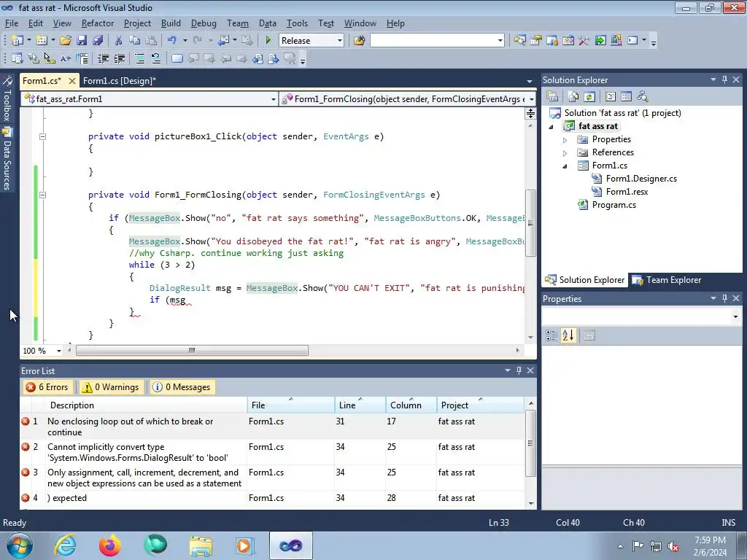The image size is (747, 560).
Task: Collapse the pictureBox1_Click code region
Action: pos(42,136)
